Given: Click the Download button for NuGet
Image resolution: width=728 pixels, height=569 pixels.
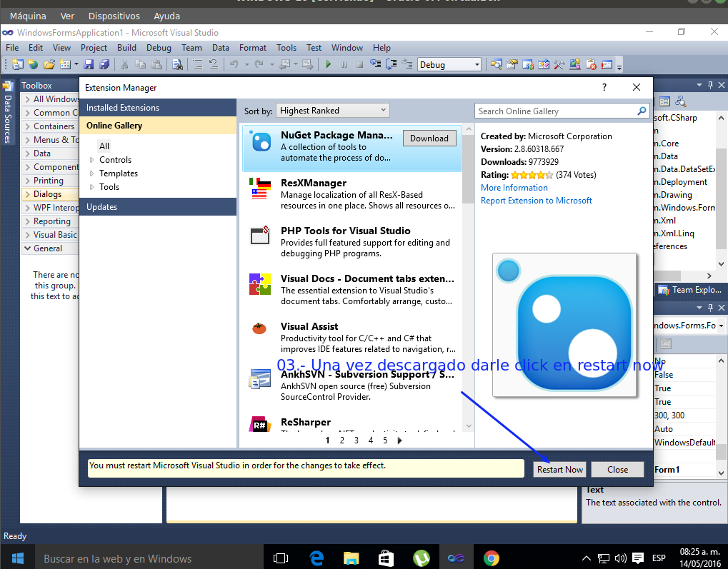Looking at the screenshot, I should [x=429, y=139].
